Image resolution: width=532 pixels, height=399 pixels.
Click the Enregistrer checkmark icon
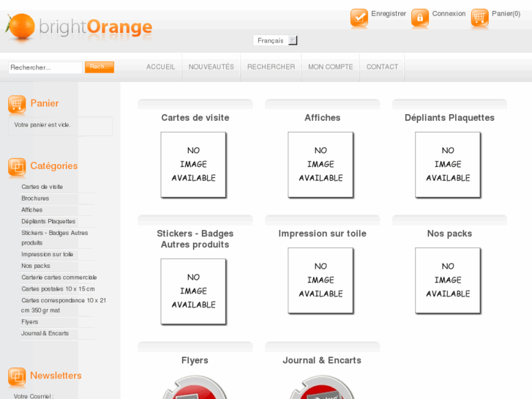pos(359,18)
